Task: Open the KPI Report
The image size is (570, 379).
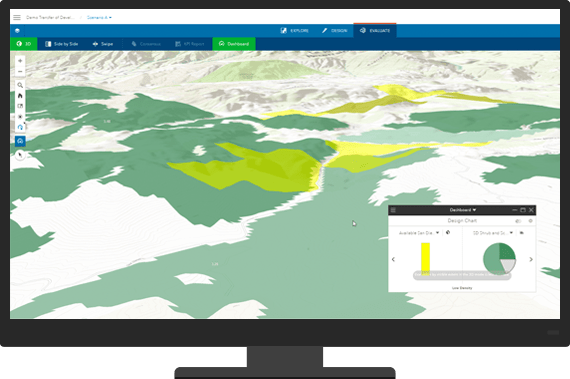Action: 190,44
